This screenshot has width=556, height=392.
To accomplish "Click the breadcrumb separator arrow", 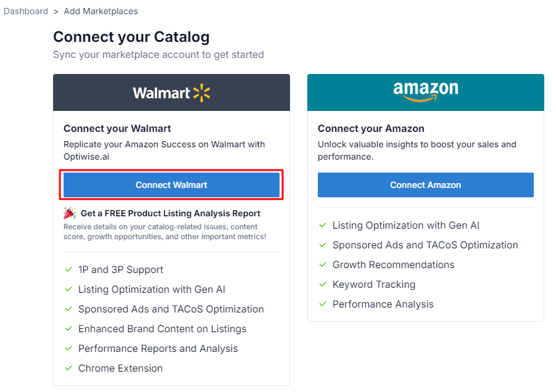I will pos(56,12).
